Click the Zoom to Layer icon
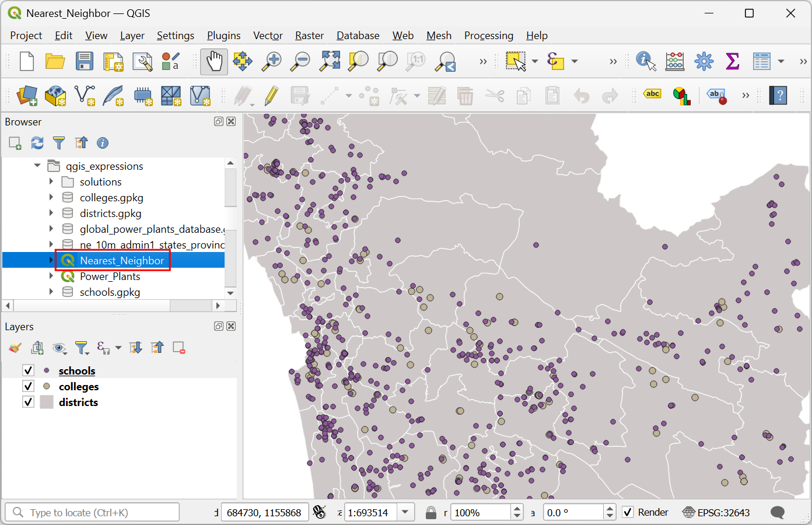This screenshot has width=812, height=525. pyautogui.click(x=387, y=61)
